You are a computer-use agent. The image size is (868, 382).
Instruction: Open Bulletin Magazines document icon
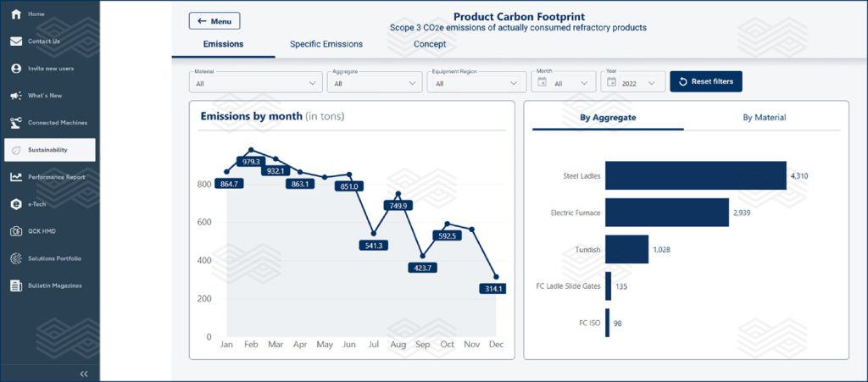[x=16, y=285]
